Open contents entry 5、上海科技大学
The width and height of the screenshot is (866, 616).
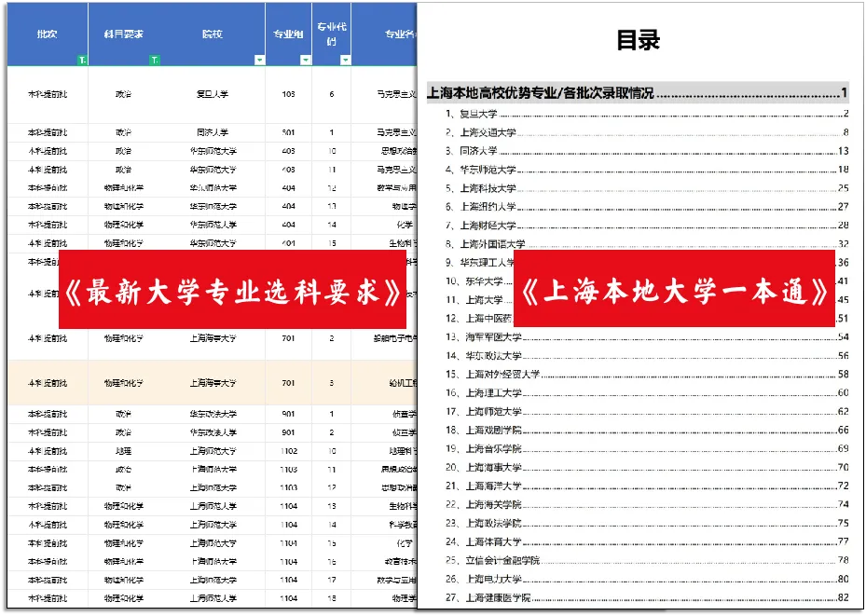click(x=647, y=188)
